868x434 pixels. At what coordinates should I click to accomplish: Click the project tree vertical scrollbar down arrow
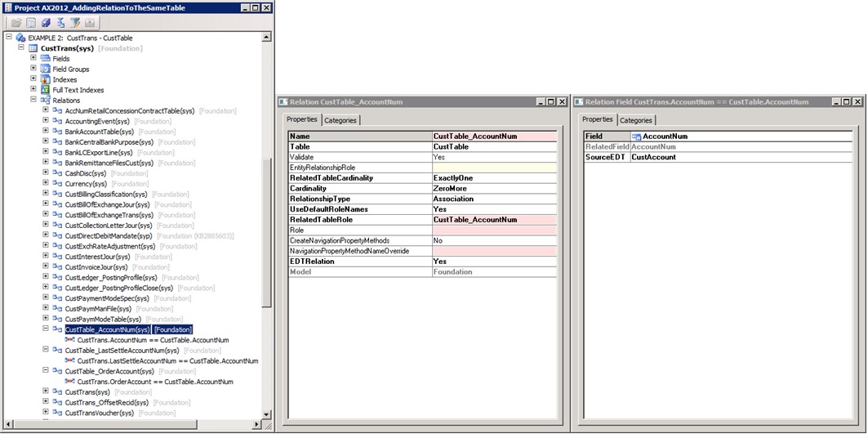pyautogui.click(x=266, y=414)
